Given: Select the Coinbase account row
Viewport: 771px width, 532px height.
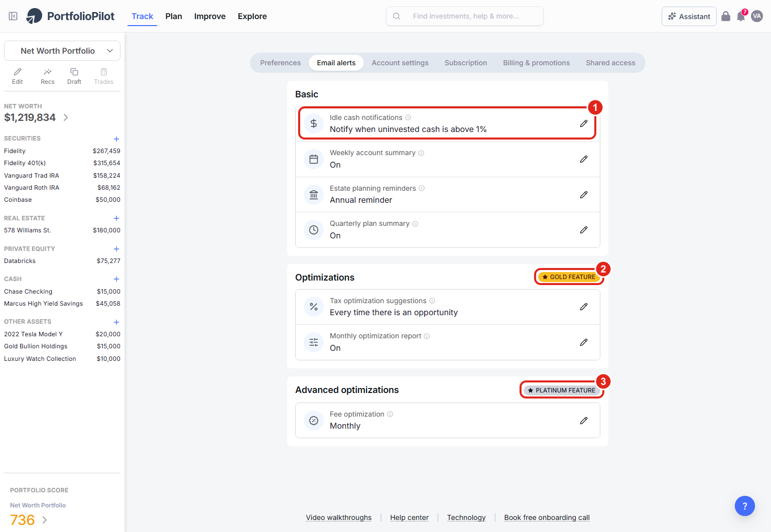Looking at the screenshot, I should [x=62, y=200].
